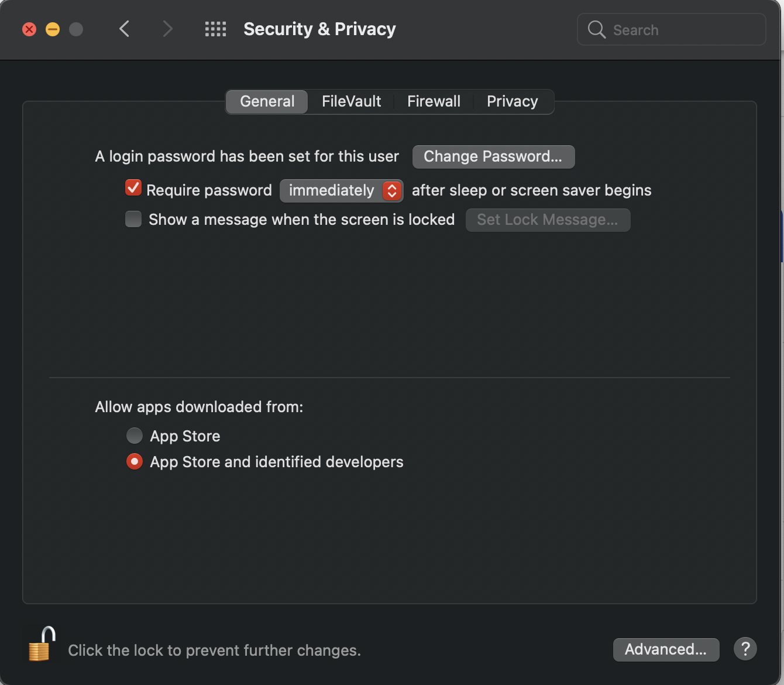The width and height of the screenshot is (784, 685).
Task: Show all preferences grid icon
Action: click(x=215, y=29)
